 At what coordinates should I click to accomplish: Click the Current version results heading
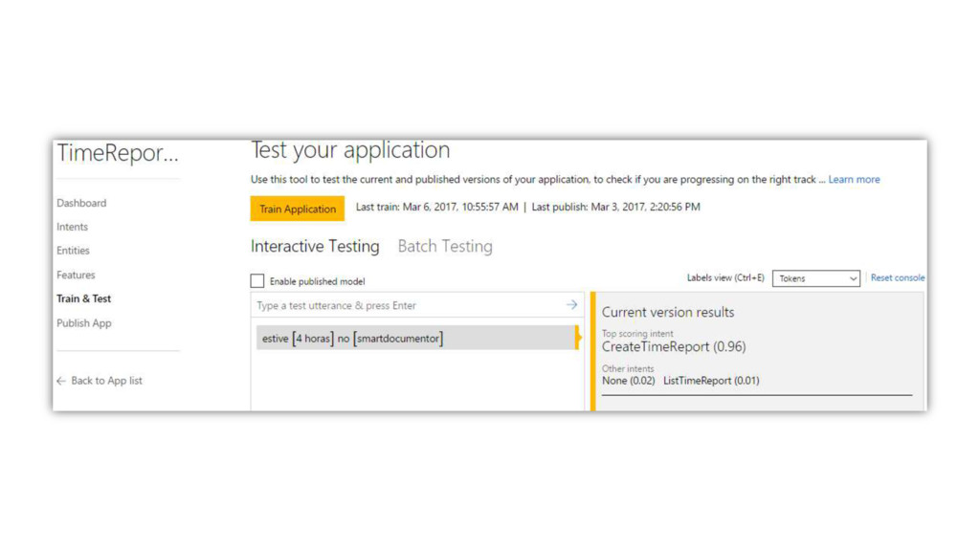coord(668,313)
